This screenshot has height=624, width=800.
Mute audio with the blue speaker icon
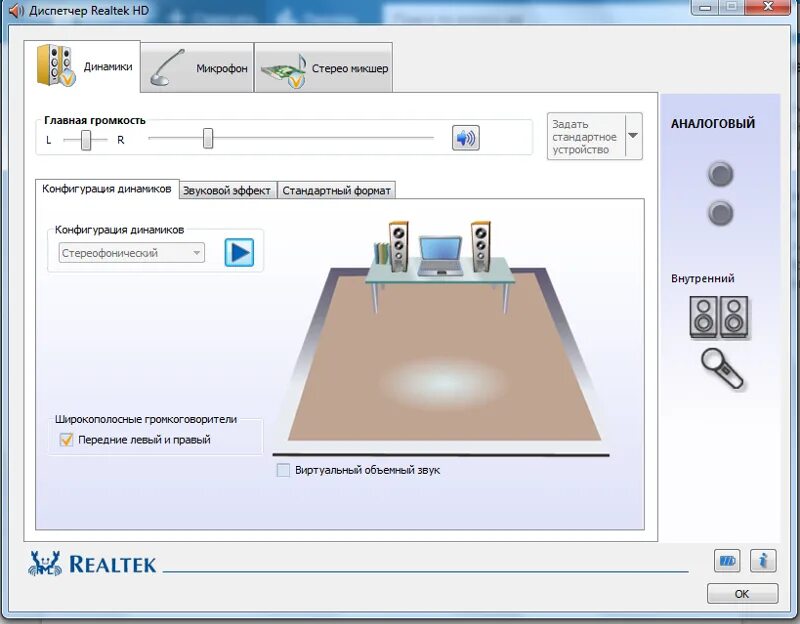[x=464, y=137]
